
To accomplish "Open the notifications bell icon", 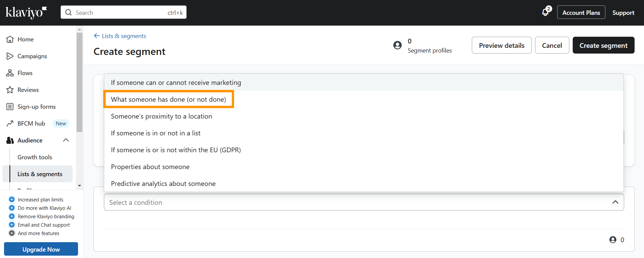I will point(545,12).
